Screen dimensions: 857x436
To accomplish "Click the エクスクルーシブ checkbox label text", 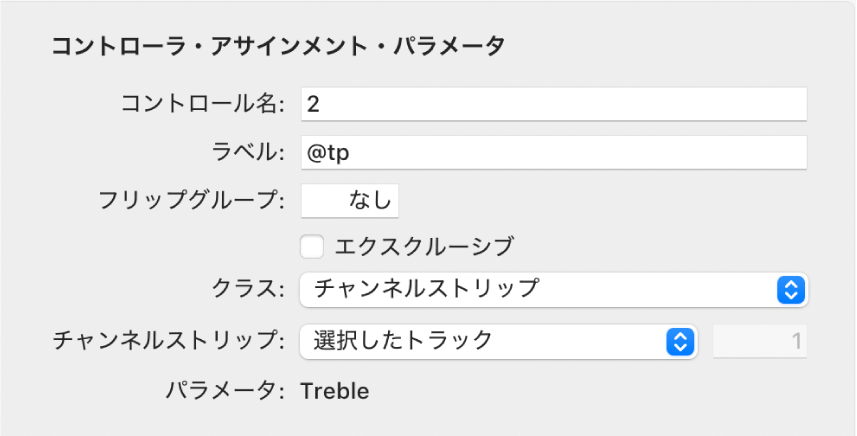I will [424, 245].
